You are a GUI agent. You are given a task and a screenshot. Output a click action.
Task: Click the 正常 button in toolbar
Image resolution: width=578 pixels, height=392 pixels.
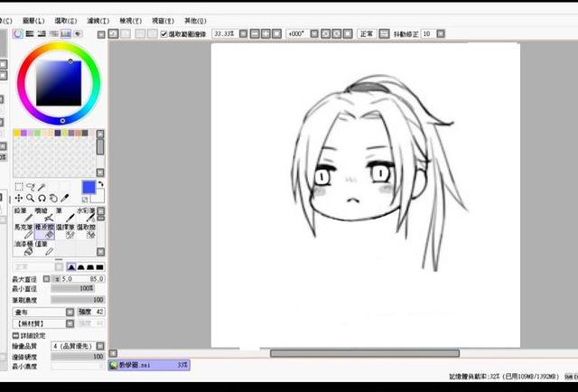pyautogui.click(x=367, y=33)
